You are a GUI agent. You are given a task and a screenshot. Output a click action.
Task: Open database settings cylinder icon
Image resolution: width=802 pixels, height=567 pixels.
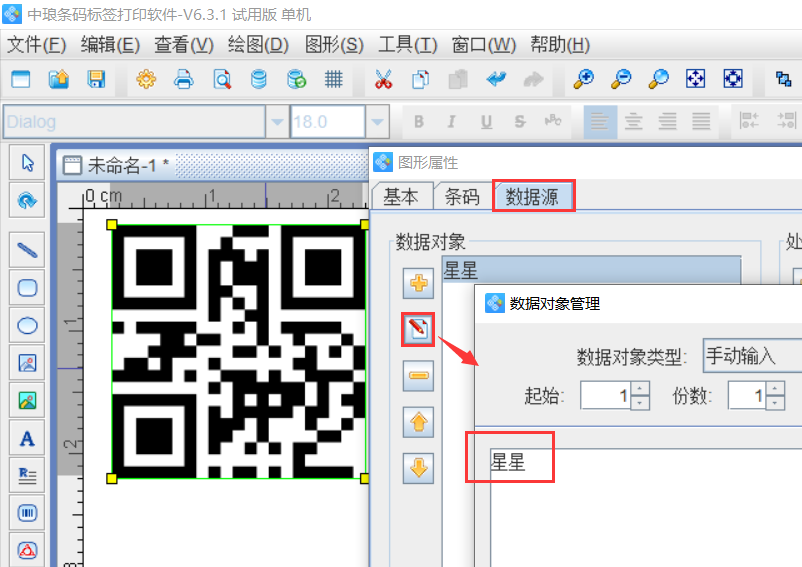259,79
